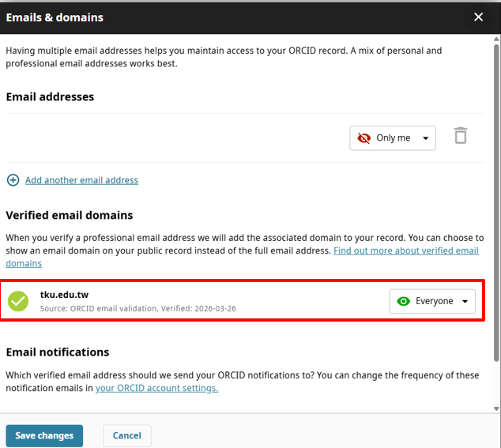Click the green eye Everyone visibility icon
This screenshot has height=448, width=501.
[x=403, y=301]
